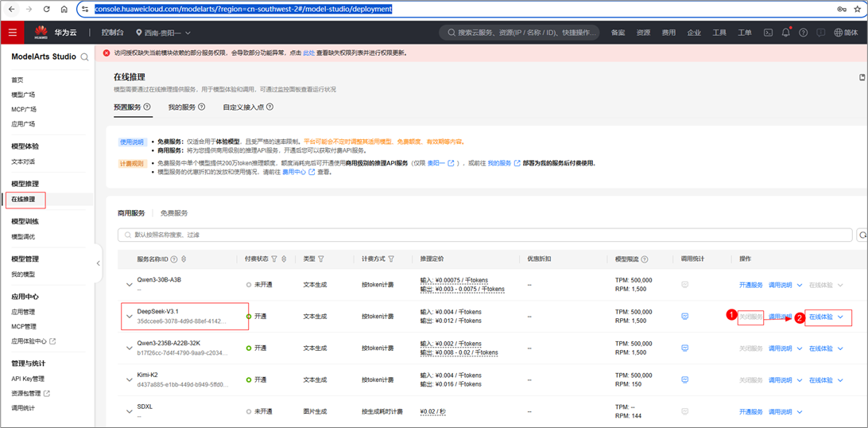Viewport: 868px width, 428px height.
Task: Click 开通服务 for Qwen3-30B-A3B
Action: pos(751,285)
